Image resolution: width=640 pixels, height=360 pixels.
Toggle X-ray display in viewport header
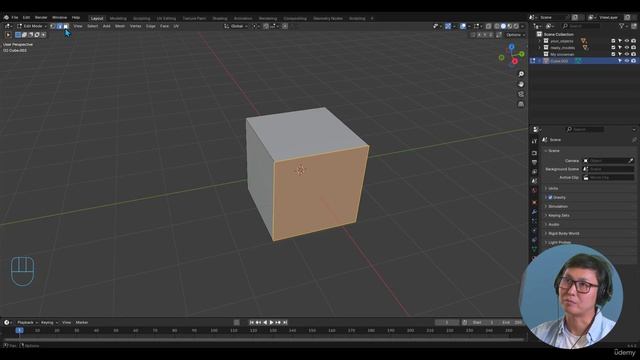click(488, 26)
